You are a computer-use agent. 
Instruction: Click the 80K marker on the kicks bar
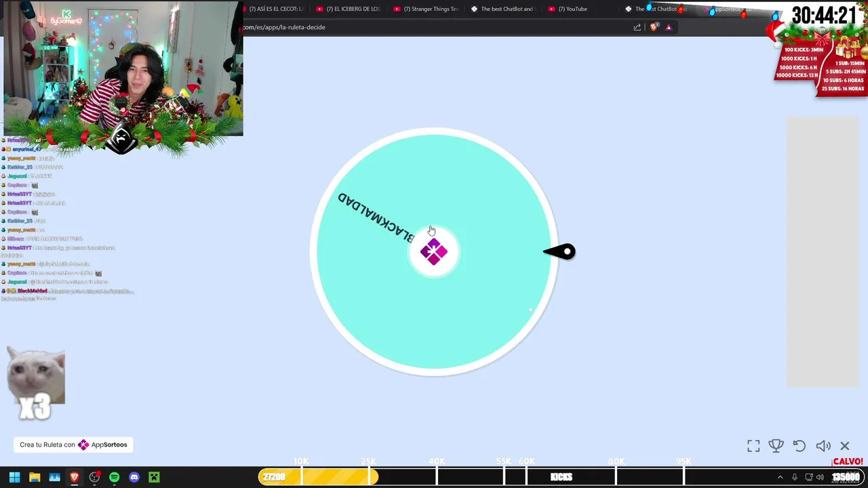coord(616,462)
